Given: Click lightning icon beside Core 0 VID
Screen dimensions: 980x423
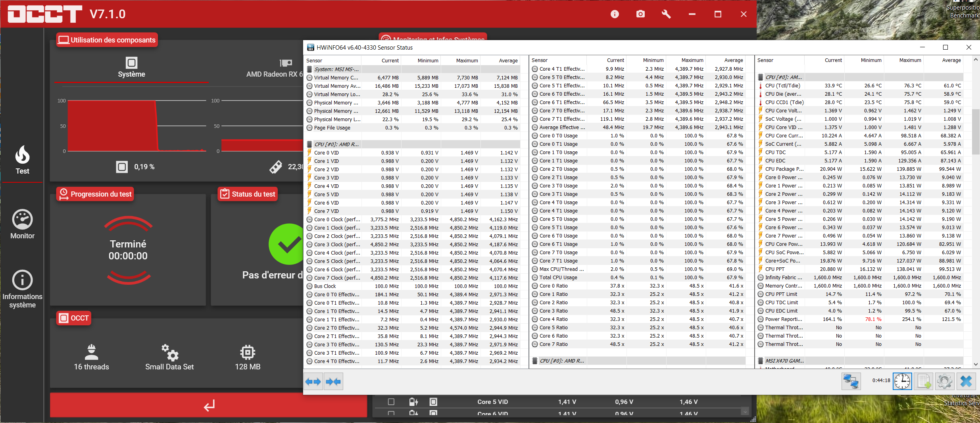Looking at the screenshot, I should click(x=309, y=153).
